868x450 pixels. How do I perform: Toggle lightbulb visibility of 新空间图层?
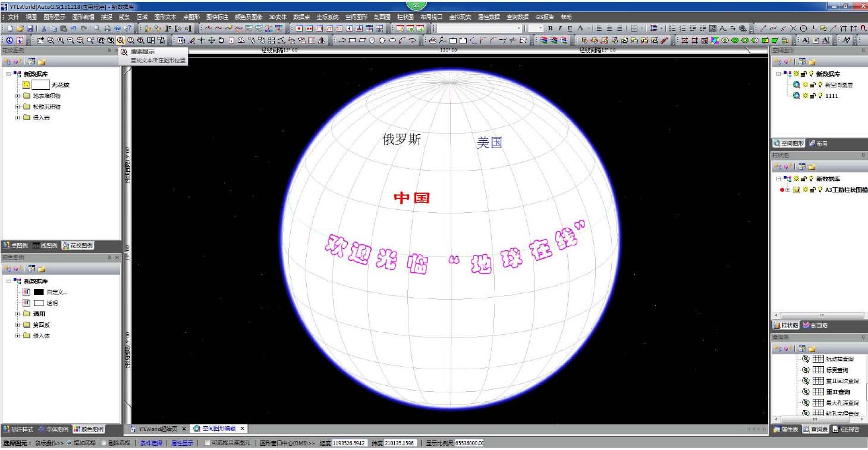click(x=820, y=85)
